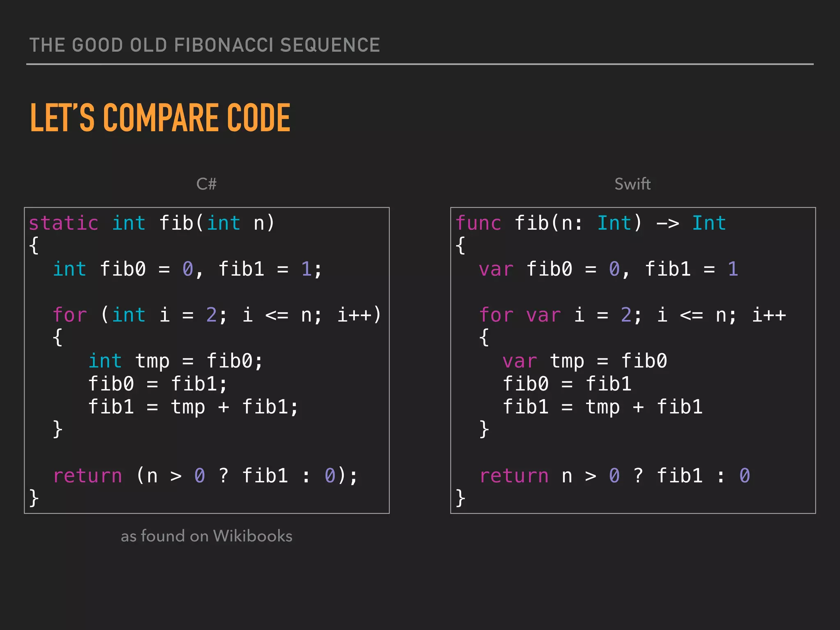Click C# line 'fib1 = tmp + fib1;'
Image resolution: width=840 pixels, height=630 pixels.
[193, 408]
